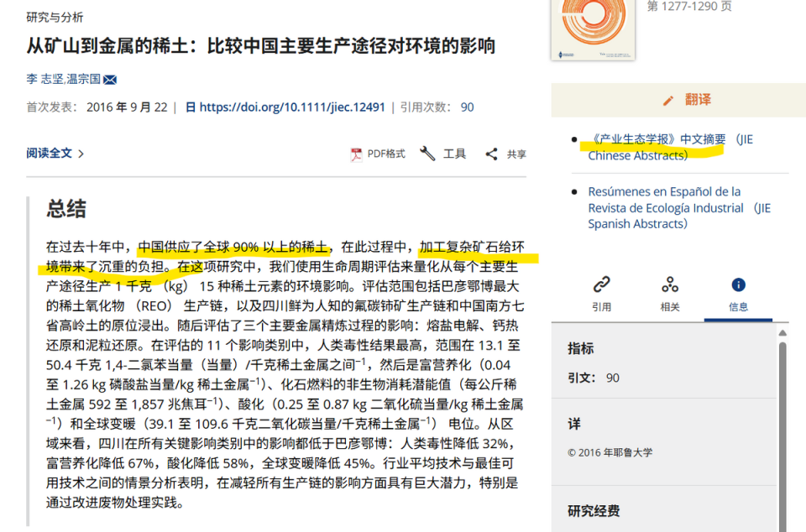Open 阅读全文 full text link
The image size is (806, 532).
click(x=50, y=153)
